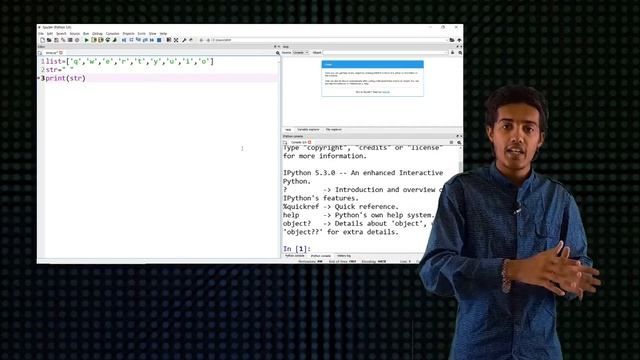Click the 'IPython 5.3.0' console text
Image resolution: width=640 pixels, height=360 pixels.
click(309, 173)
